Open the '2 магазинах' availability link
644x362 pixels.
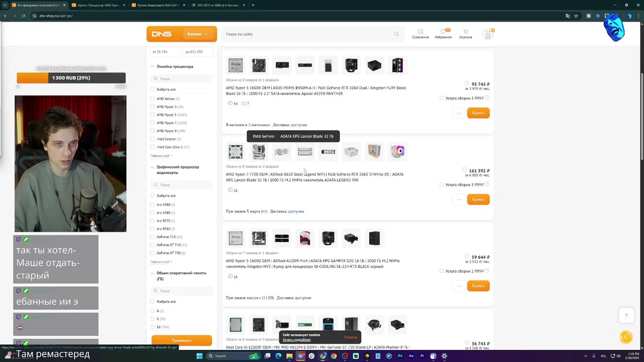(259, 125)
